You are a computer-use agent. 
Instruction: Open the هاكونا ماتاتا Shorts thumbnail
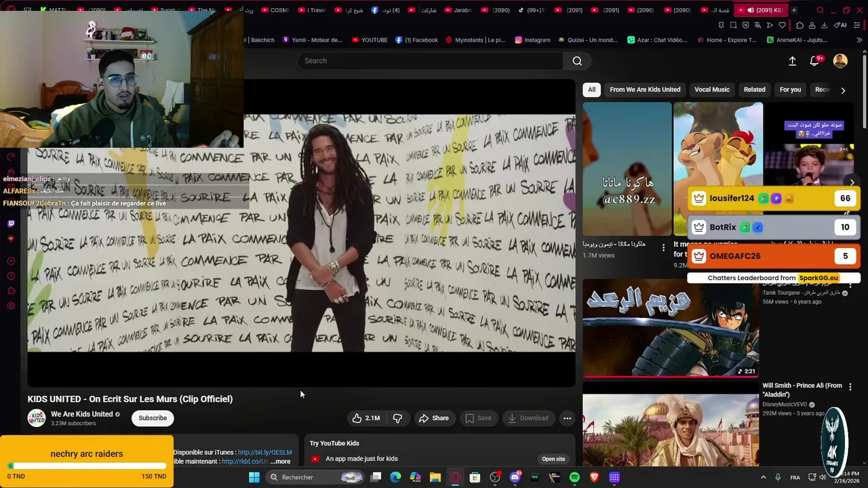[627, 169]
